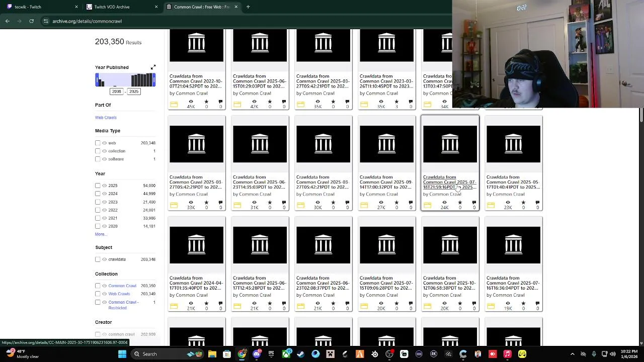Click the weather widget showing 48°F

click(x=23, y=354)
